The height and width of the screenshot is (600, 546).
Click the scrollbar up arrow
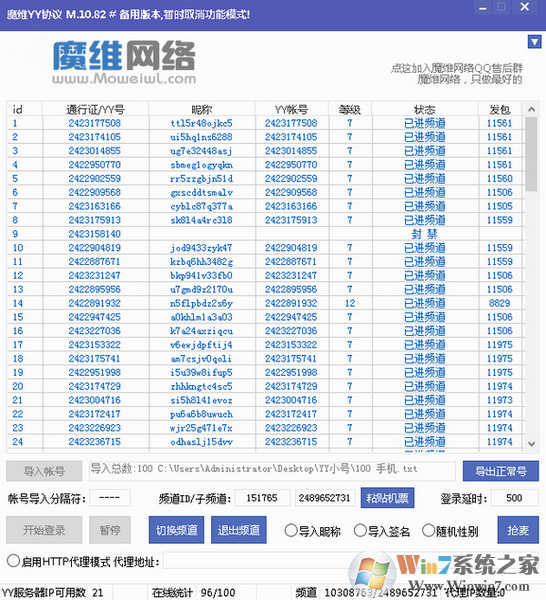531,109
